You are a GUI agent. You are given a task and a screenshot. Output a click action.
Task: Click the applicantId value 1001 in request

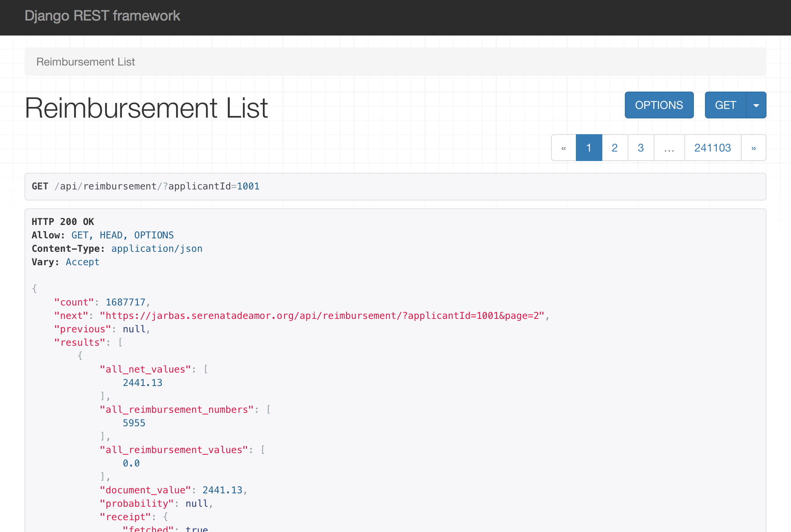point(248,186)
